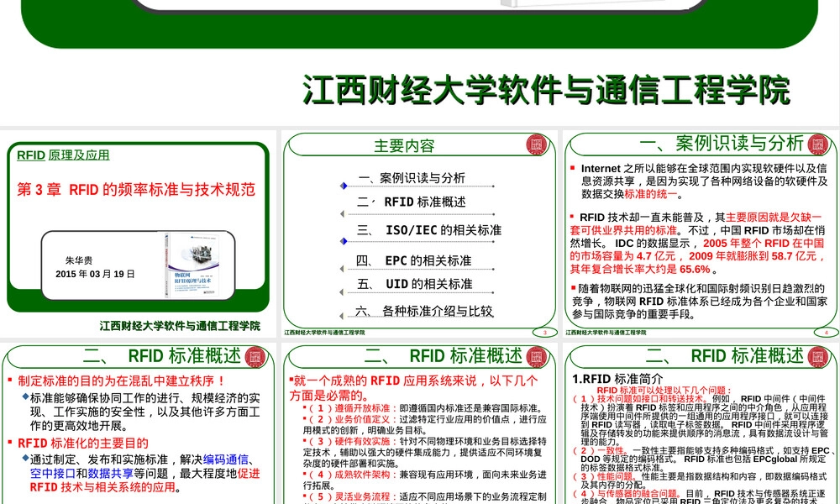Select the date 2015 年 03 月 19 日
The width and height of the screenshot is (840, 504).
coord(95,274)
